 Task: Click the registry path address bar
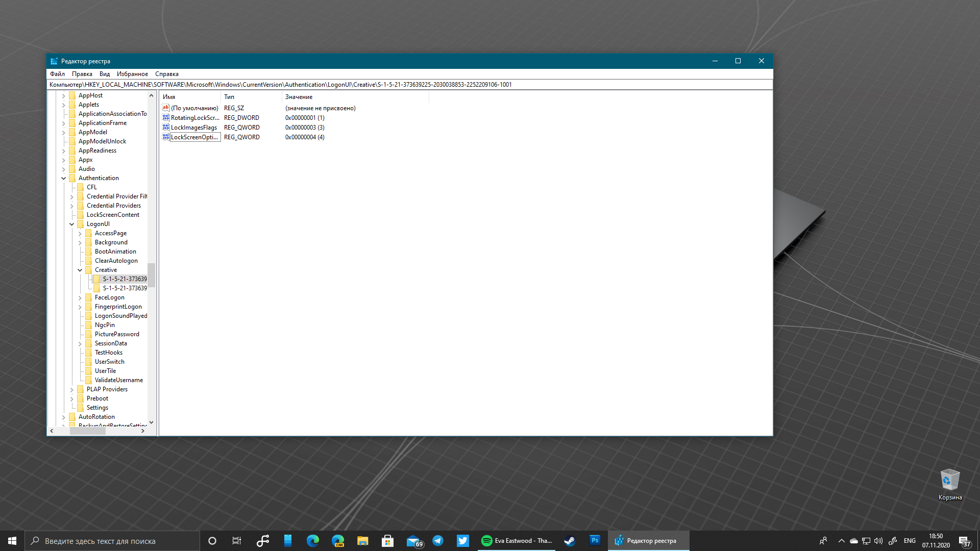click(x=410, y=85)
